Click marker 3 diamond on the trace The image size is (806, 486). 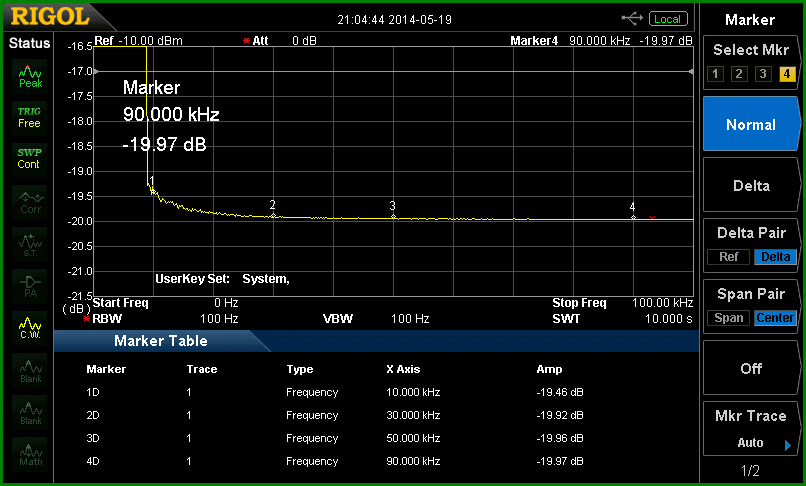394,216
